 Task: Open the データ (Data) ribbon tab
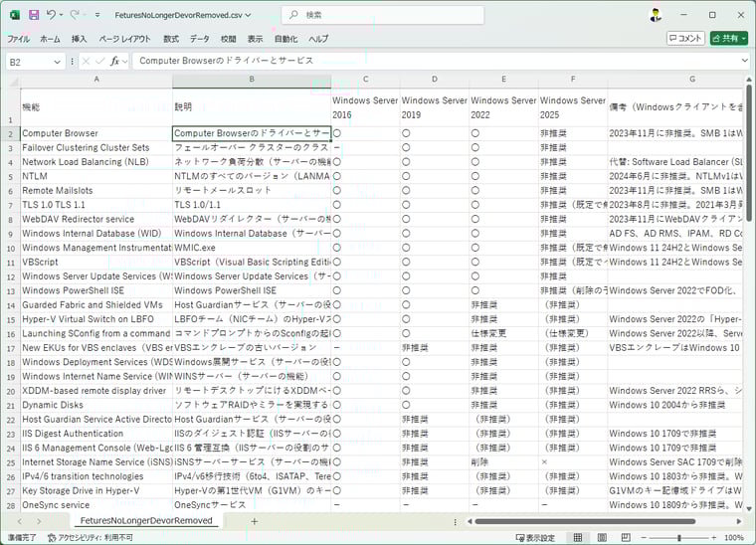tap(200, 39)
